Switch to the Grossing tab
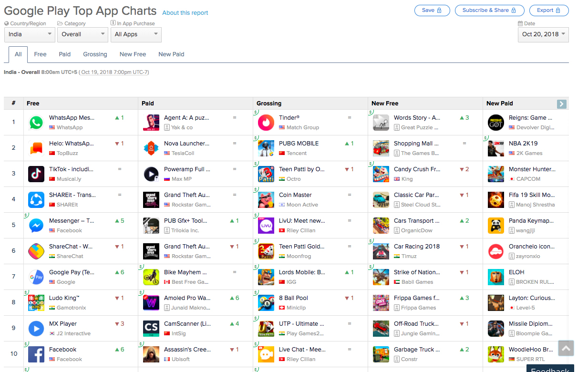This screenshot has height=372, width=588. pyautogui.click(x=95, y=54)
